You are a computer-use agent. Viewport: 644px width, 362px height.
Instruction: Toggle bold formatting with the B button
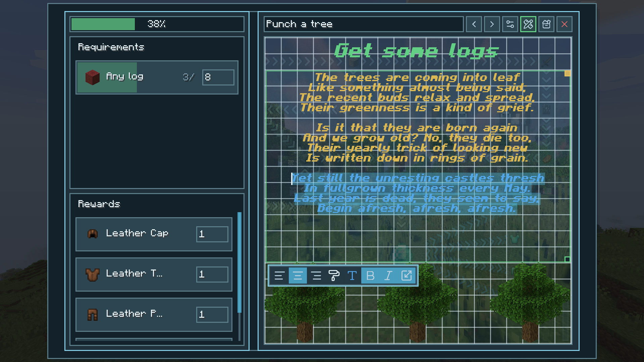[370, 276]
